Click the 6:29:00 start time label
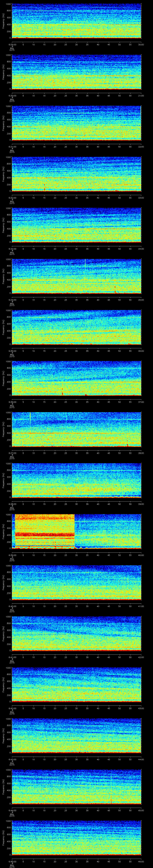 (12, 44)
